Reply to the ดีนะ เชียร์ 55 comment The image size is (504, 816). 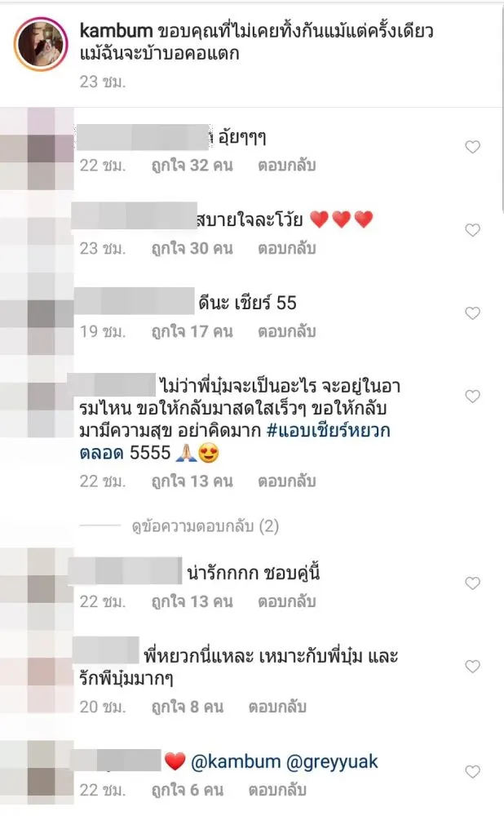pos(287,331)
